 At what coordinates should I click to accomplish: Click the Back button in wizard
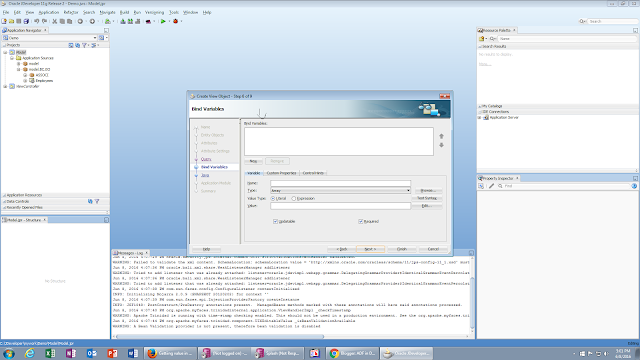[x=341, y=249]
